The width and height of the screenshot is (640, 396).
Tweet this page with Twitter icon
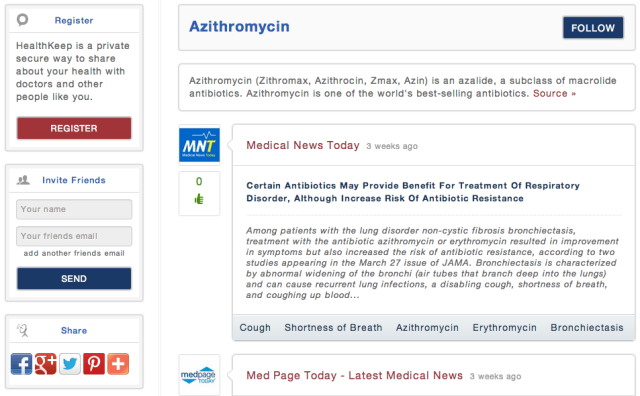tap(70, 364)
